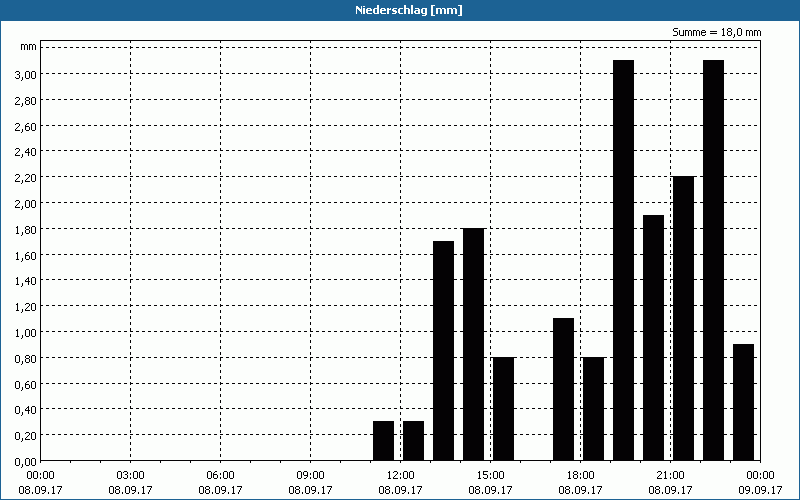
Task: Click the 1,40 axis label
Action: pos(26,281)
